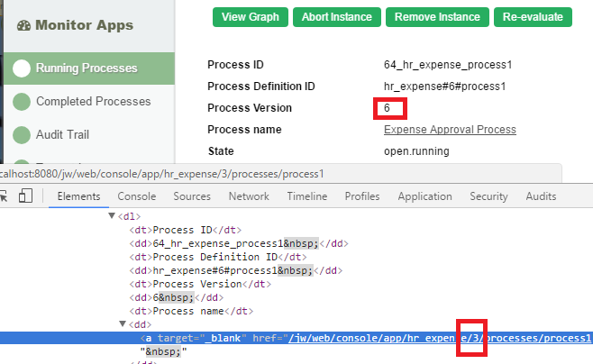Screen dimensions: 593x364
Task: Click the Audit Trail circle icon
Action: [x=22, y=135]
